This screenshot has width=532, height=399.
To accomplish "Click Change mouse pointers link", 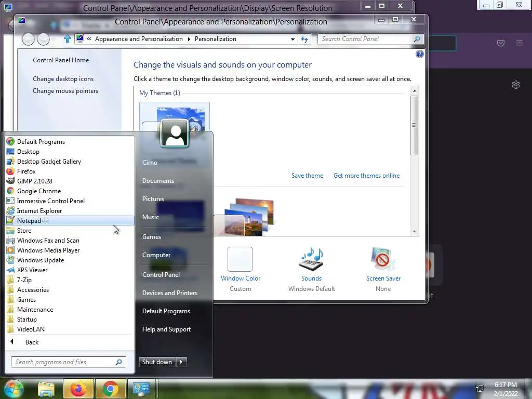I will point(65,90).
